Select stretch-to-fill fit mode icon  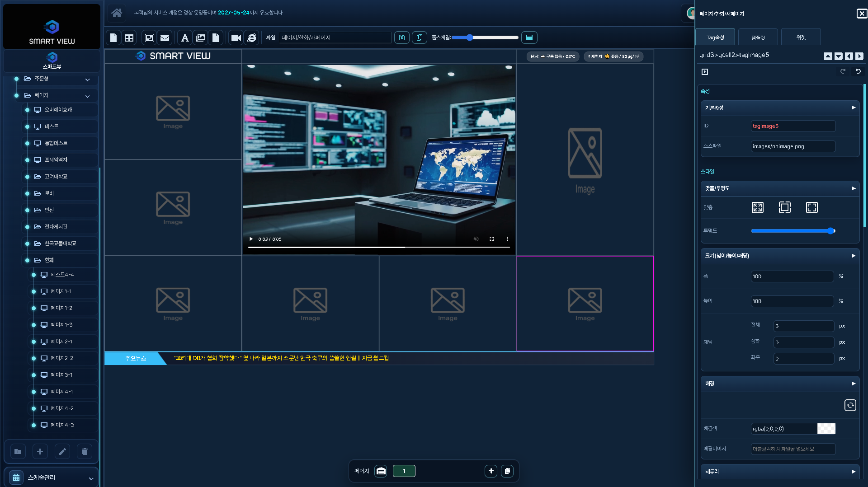(758, 207)
